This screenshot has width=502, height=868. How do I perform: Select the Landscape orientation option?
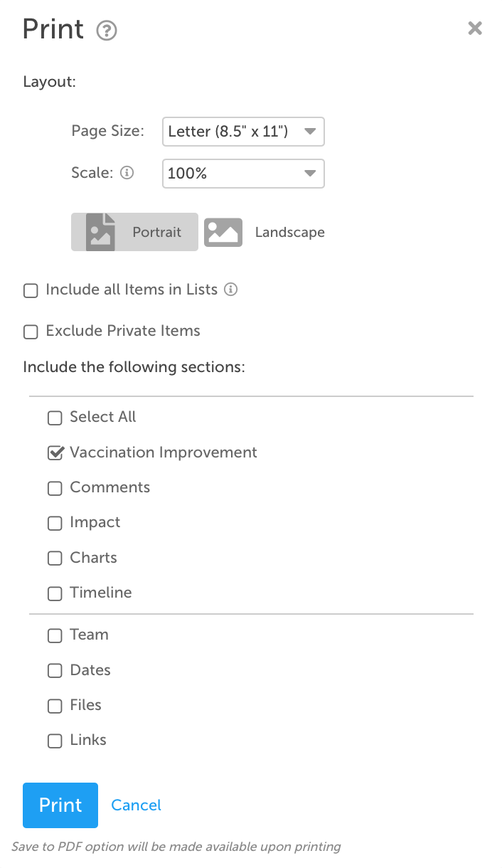[265, 232]
